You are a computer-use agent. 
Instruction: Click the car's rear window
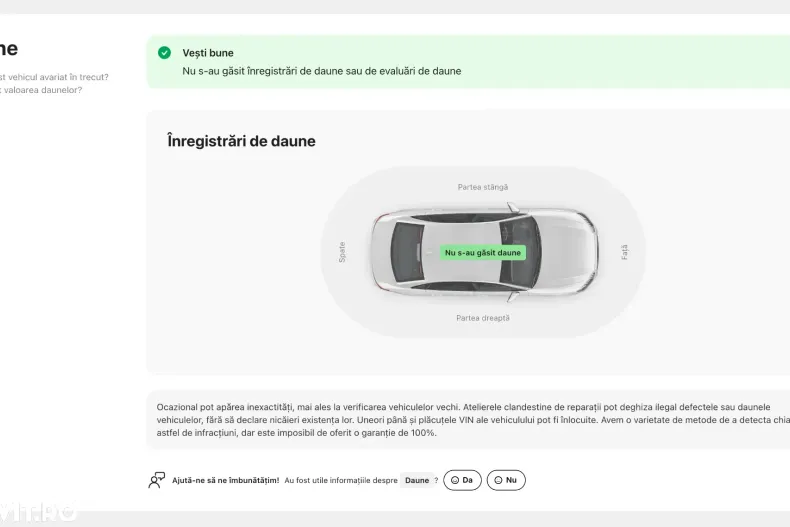point(408,252)
